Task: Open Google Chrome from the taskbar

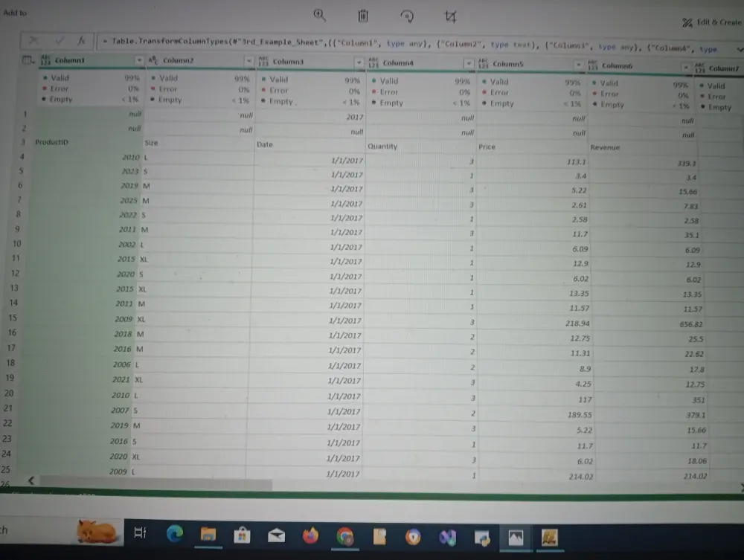Action: (345, 537)
